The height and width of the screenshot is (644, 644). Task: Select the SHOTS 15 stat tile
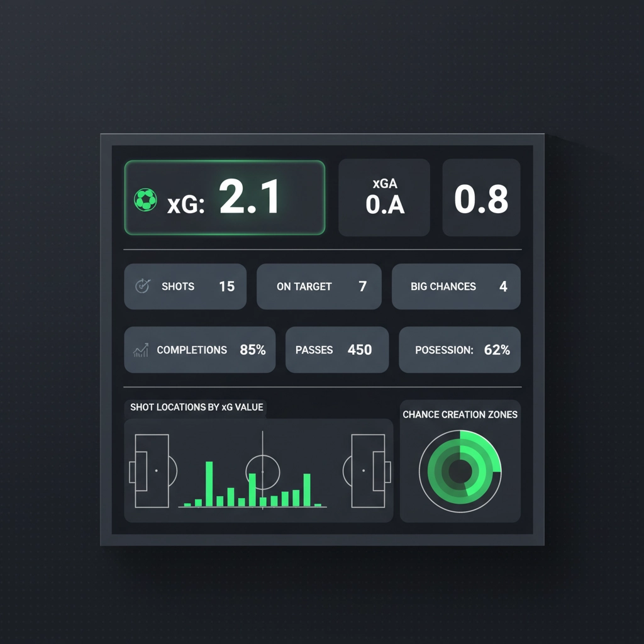point(185,286)
